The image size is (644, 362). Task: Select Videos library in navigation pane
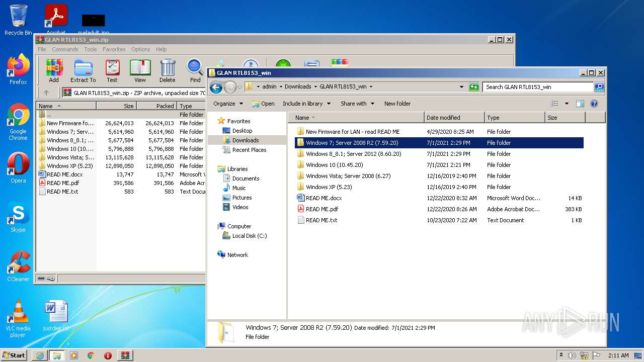pos(240,207)
